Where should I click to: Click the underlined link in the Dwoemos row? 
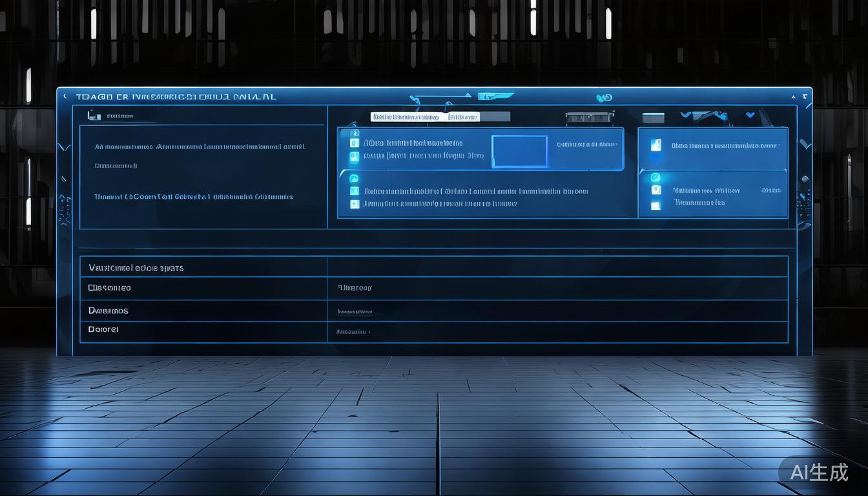coord(355,311)
